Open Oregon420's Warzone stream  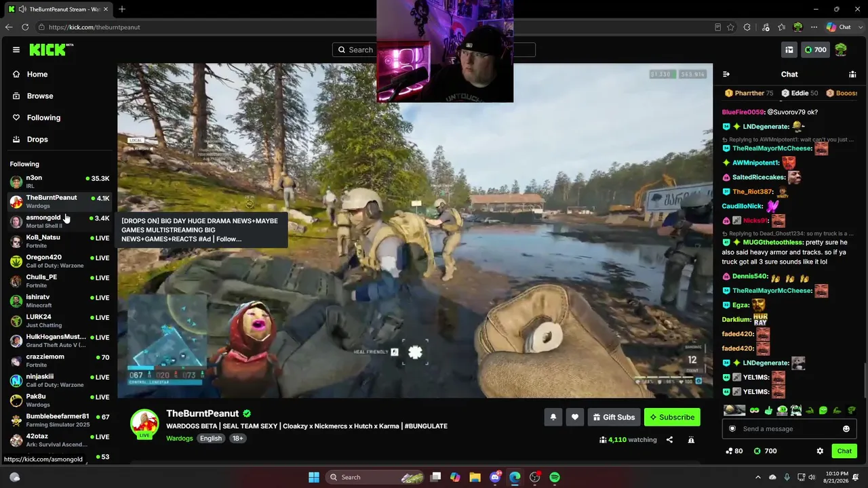[60, 261]
